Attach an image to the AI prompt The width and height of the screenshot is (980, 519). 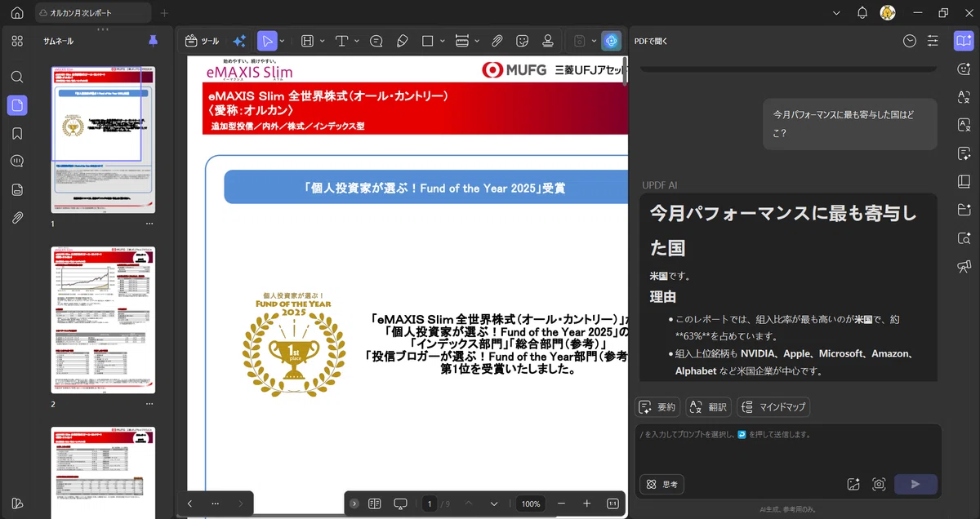[x=853, y=484]
